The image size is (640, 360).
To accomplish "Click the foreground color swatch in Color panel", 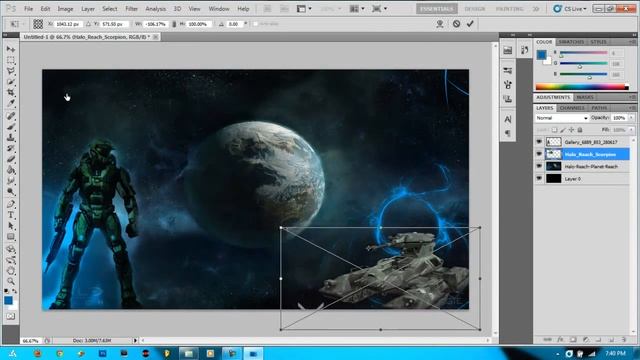I will point(541,54).
